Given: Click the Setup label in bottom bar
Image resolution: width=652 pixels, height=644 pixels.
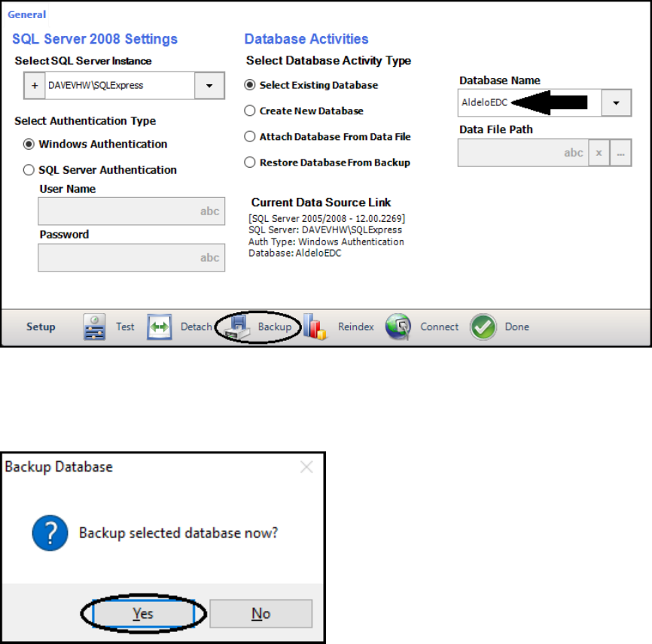Looking at the screenshot, I should [41, 327].
